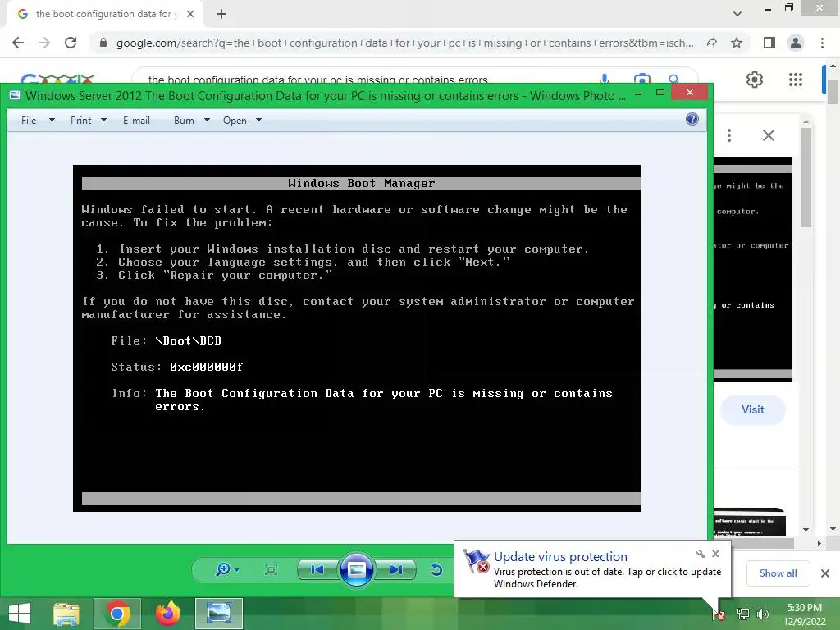Expand Chrome tab search chevron

pos(737,14)
